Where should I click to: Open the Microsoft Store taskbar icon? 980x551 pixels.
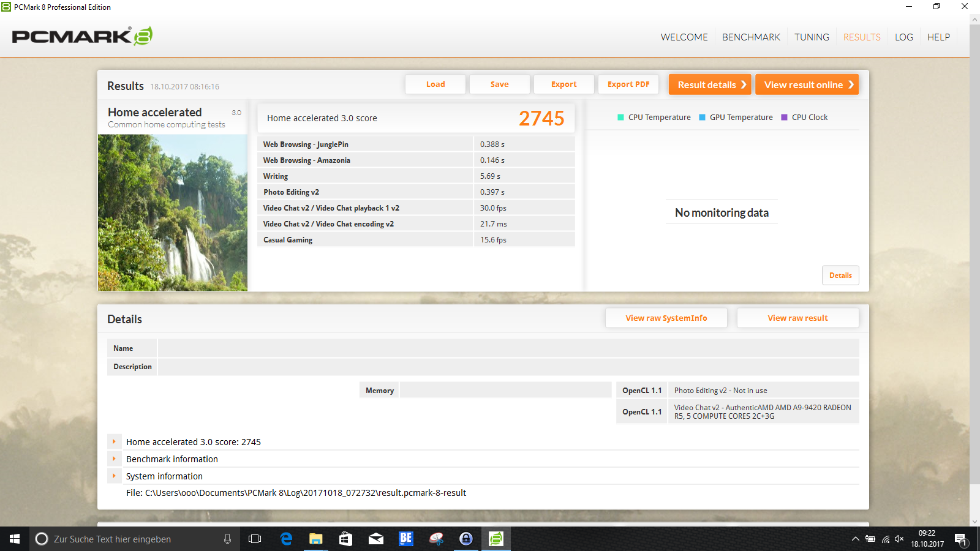pyautogui.click(x=345, y=539)
